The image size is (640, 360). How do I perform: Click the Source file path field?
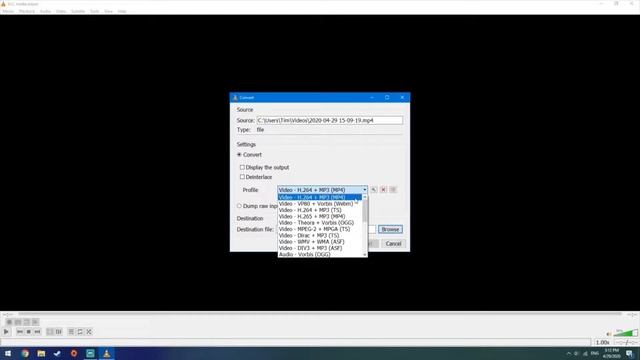point(330,120)
